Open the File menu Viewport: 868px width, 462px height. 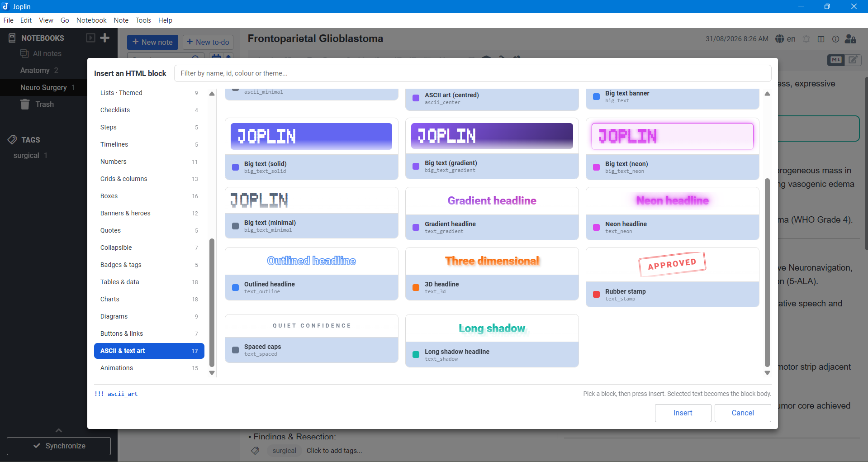click(8, 20)
